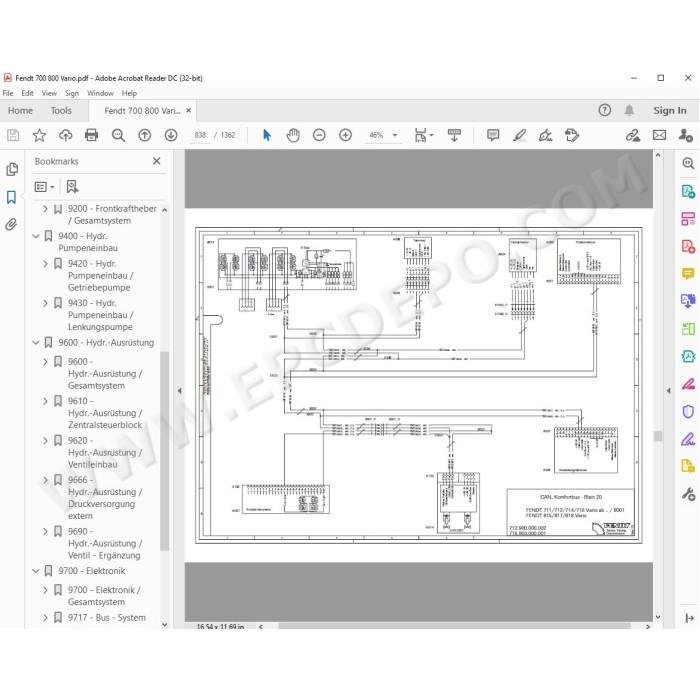Add bookmark to favorites star icon
The width and height of the screenshot is (700, 700).
(39, 135)
